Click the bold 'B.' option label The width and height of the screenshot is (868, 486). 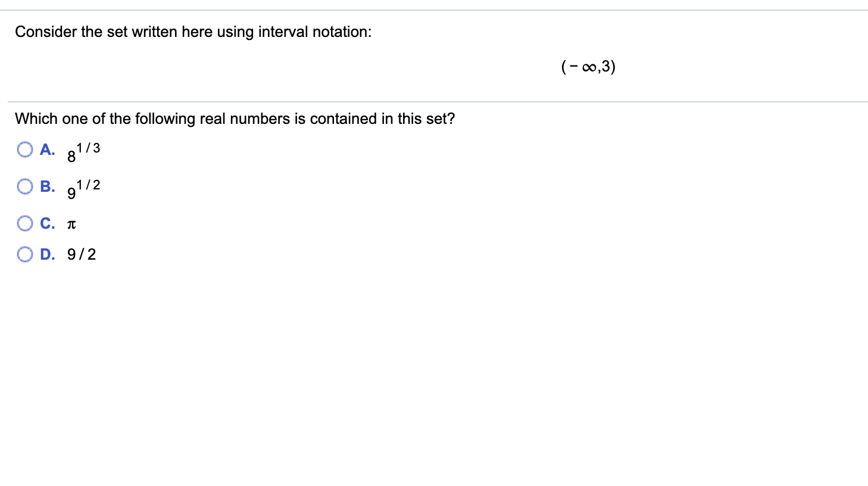[x=48, y=186]
